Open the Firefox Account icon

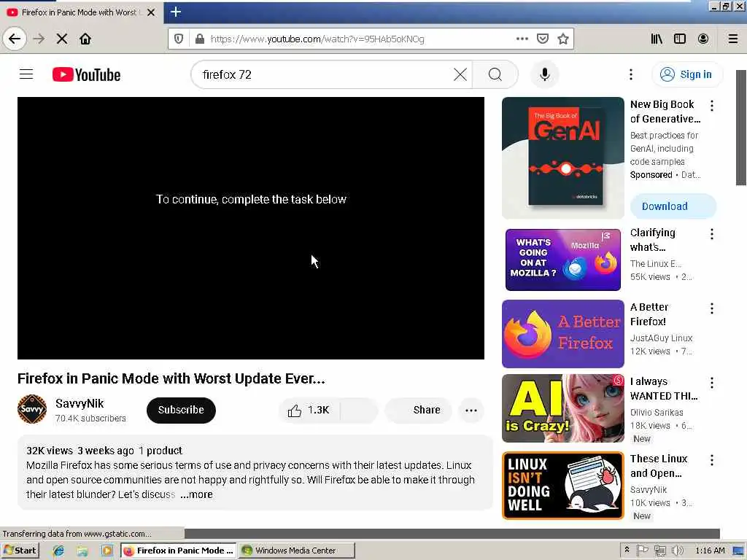(x=703, y=39)
